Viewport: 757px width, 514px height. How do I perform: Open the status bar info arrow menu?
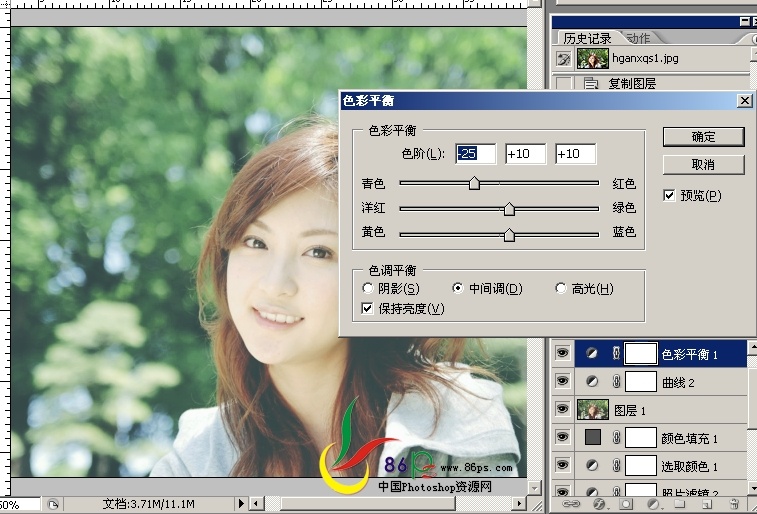(x=241, y=504)
